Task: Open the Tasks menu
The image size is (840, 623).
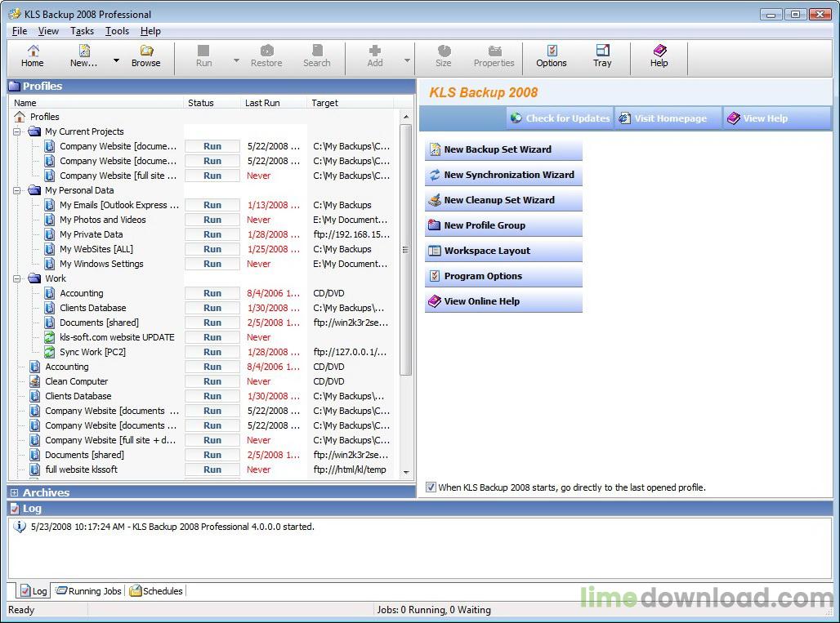Action: [x=82, y=31]
